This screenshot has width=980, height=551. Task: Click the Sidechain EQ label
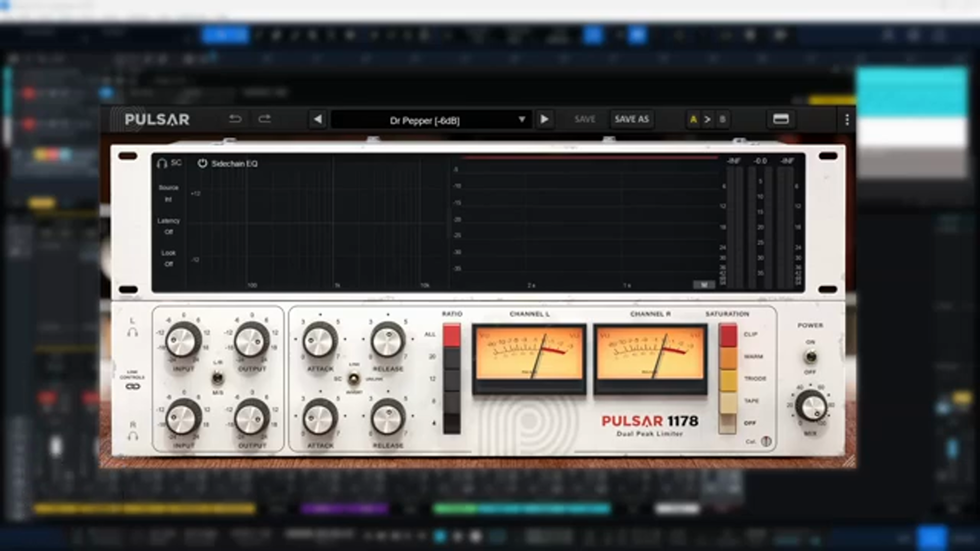click(x=235, y=164)
